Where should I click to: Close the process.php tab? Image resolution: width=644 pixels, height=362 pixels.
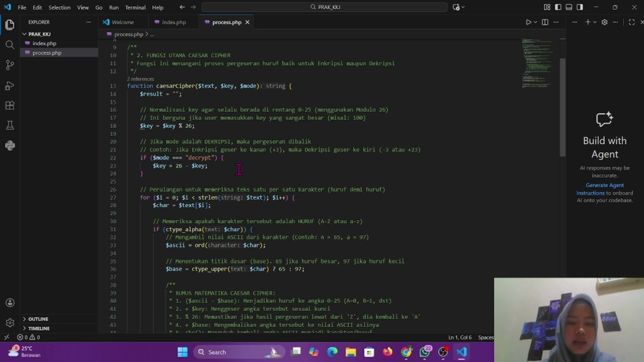[x=247, y=22]
